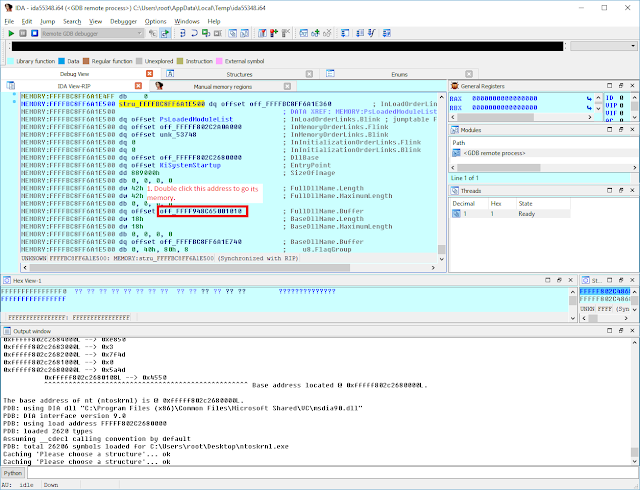Open the Debugger menu
The height and width of the screenshot is (490, 640).
[123, 21]
